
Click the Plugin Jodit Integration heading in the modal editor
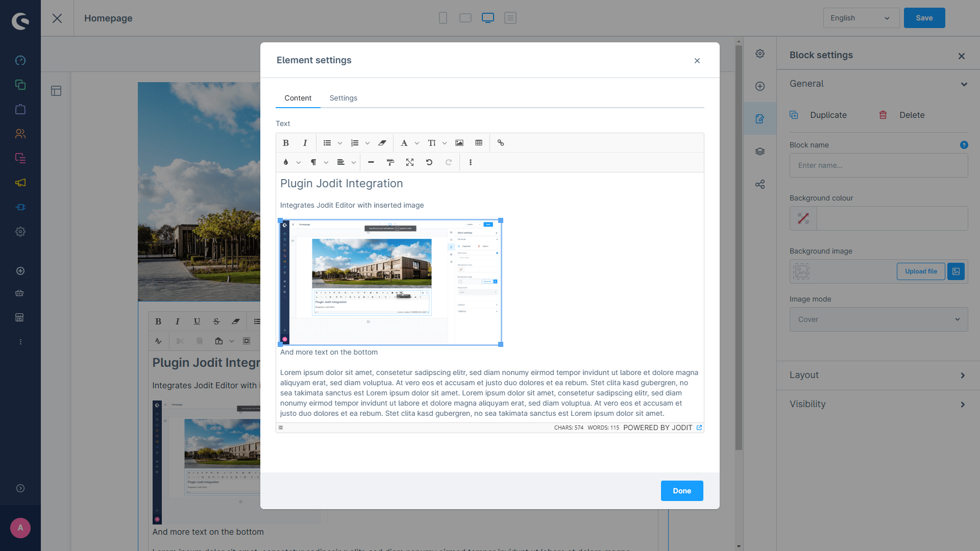(341, 184)
